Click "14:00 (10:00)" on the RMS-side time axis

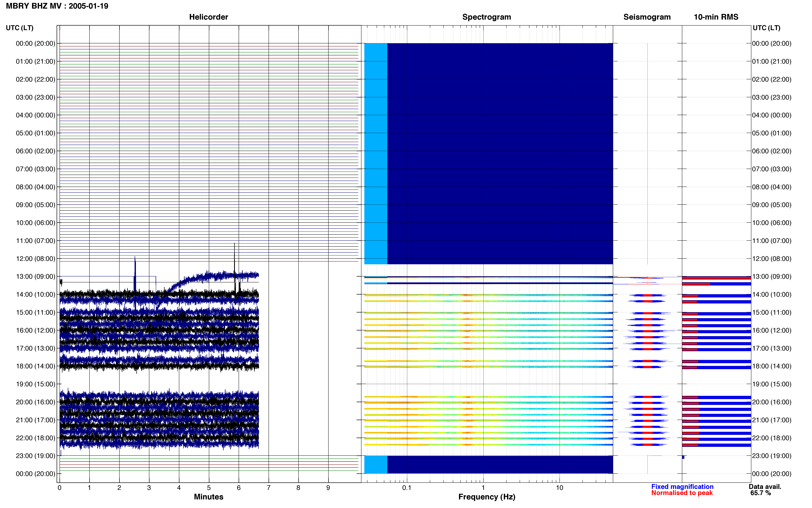pos(772,295)
